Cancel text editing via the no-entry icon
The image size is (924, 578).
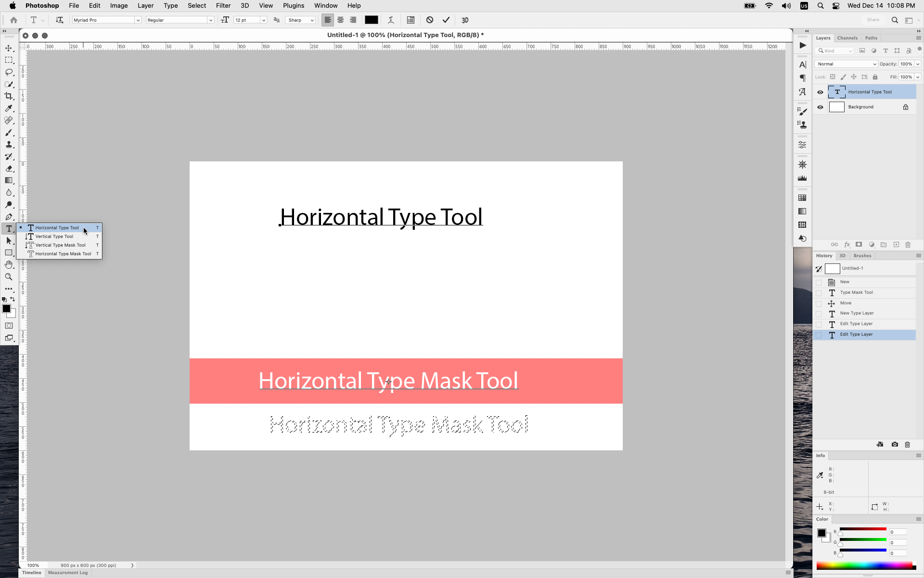click(x=429, y=20)
